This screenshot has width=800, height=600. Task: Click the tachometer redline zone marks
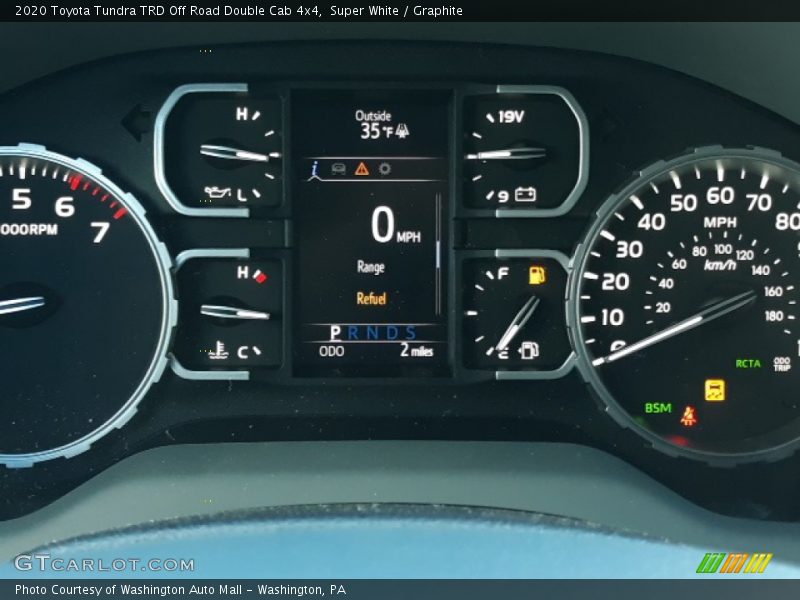pyautogui.click(x=97, y=196)
